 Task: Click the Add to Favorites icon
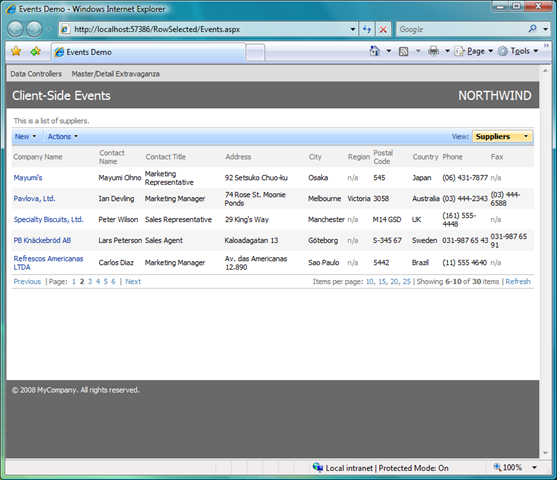[x=36, y=52]
